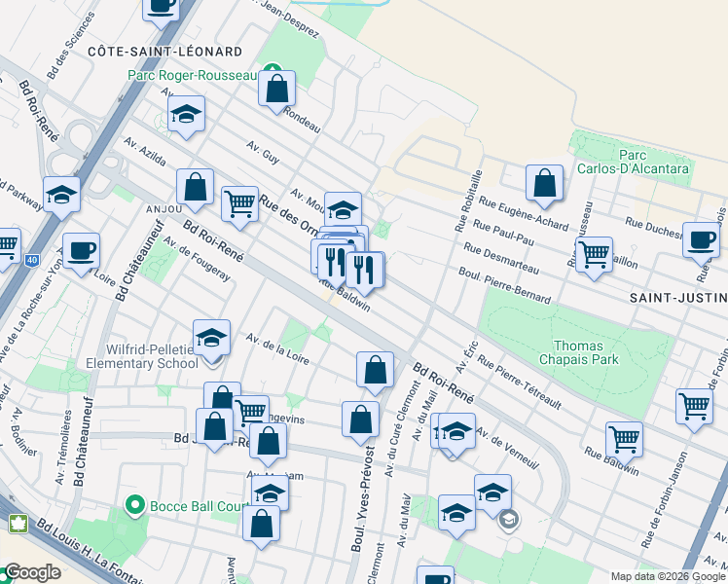Click the 'Bd Louis H. La Fontaine' label
Image resolution: width=728 pixels, height=584 pixels.
tap(90, 551)
